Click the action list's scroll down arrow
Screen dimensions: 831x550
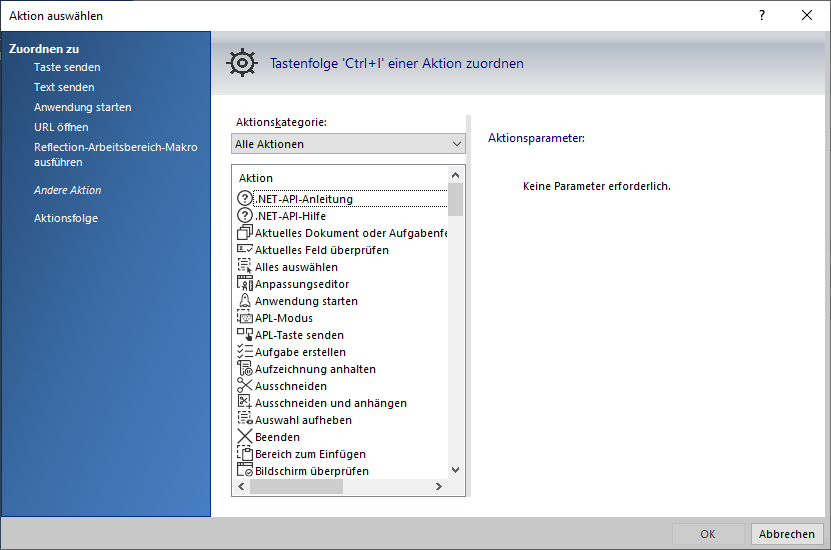(455, 469)
